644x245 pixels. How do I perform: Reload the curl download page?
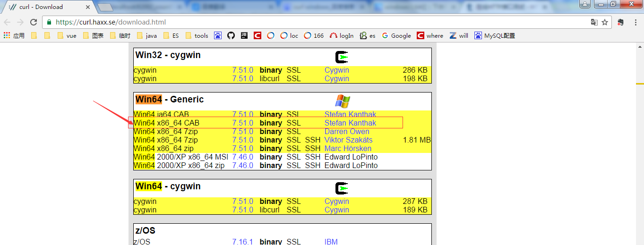pyautogui.click(x=34, y=22)
